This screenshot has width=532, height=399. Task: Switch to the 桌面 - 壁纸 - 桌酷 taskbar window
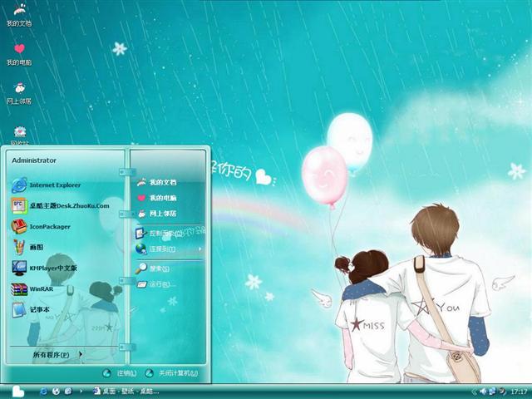[x=126, y=392]
